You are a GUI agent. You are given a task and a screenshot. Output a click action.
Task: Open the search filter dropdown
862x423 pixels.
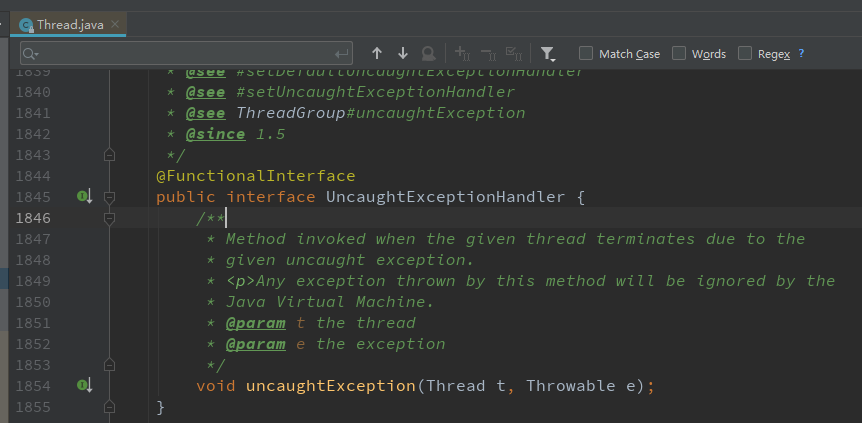pyautogui.click(x=548, y=53)
